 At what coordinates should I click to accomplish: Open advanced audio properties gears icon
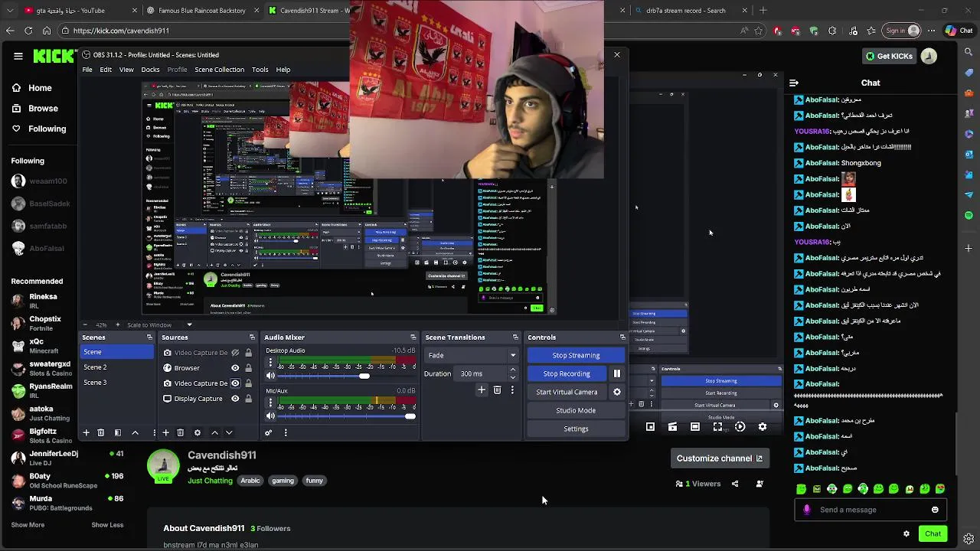(x=269, y=432)
